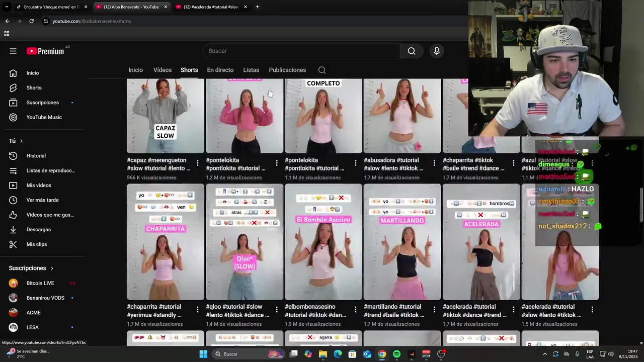Show hidden system tray icons
The height and width of the screenshot is (362, 644).
coord(544,354)
